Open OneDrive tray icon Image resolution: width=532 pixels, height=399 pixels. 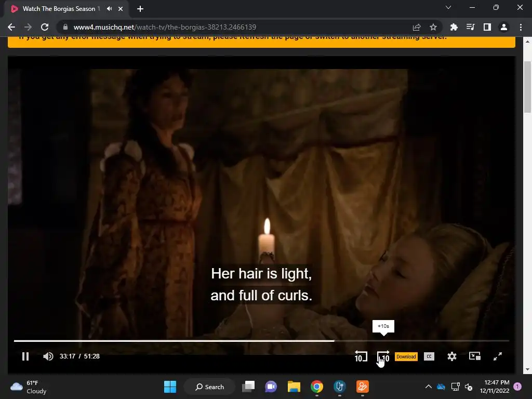[441, 387]
